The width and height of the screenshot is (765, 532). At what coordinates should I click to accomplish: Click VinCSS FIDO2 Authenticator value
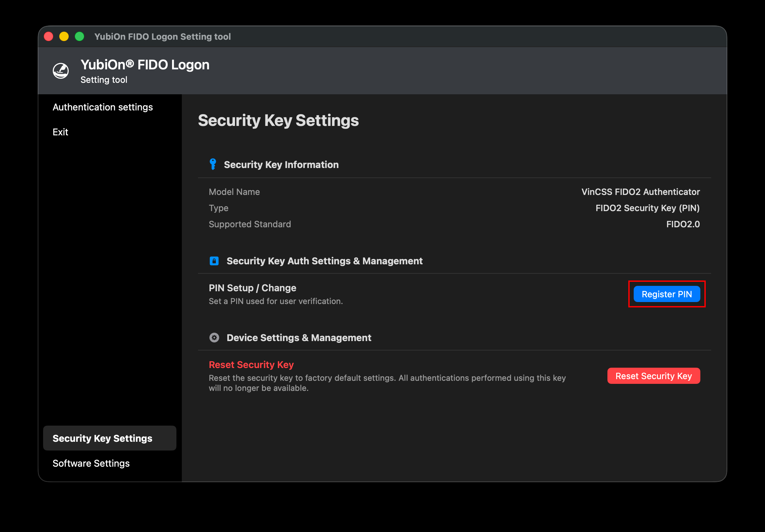640,192
